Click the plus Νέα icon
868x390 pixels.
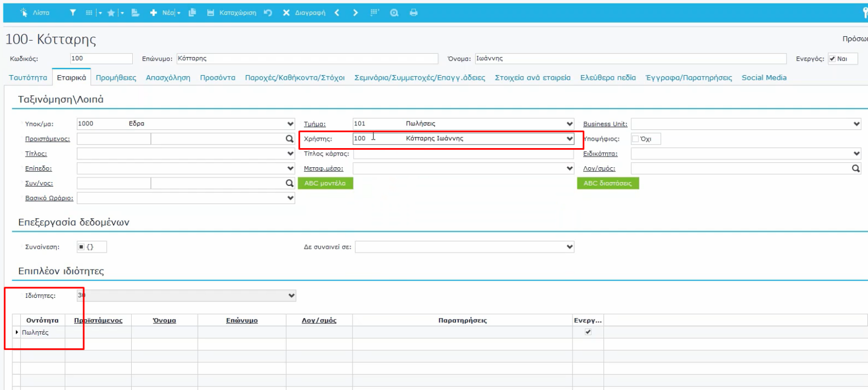153,12
